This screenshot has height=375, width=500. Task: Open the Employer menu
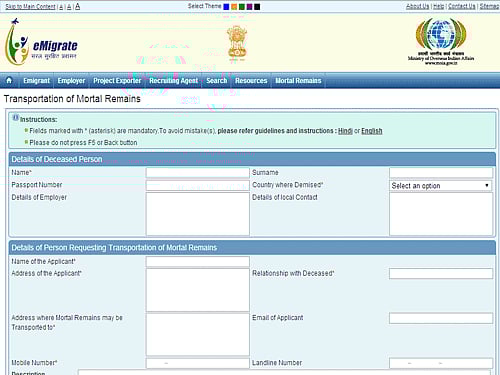click(71, 81)
